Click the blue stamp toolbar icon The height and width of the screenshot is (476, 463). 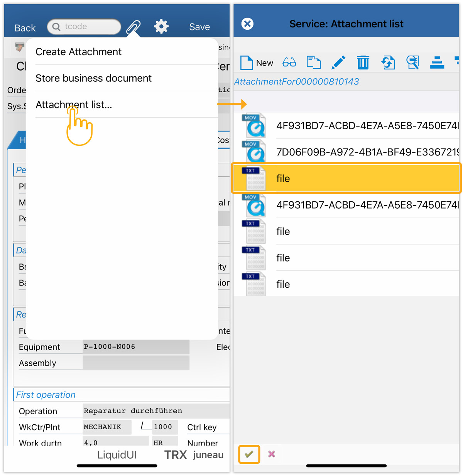(437, 62)
